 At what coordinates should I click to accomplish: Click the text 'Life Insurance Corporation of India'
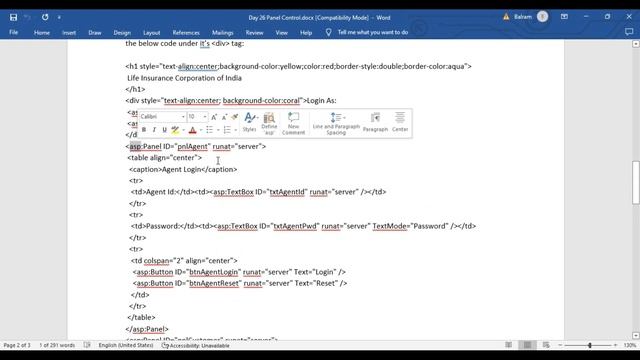coord(184,78)
